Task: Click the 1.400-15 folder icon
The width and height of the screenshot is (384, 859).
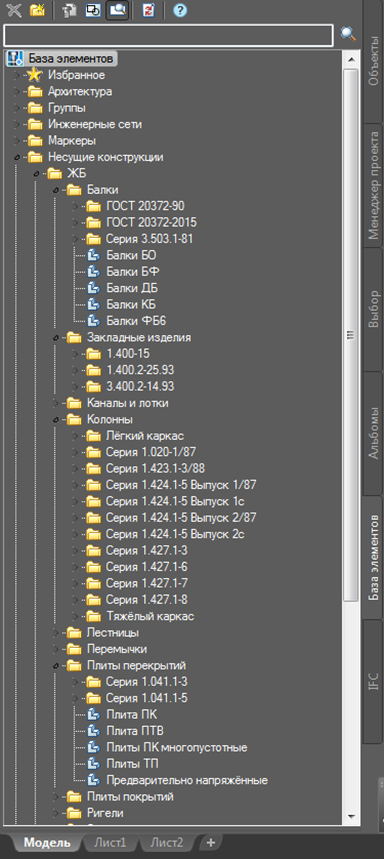Action: pos(94,354)
